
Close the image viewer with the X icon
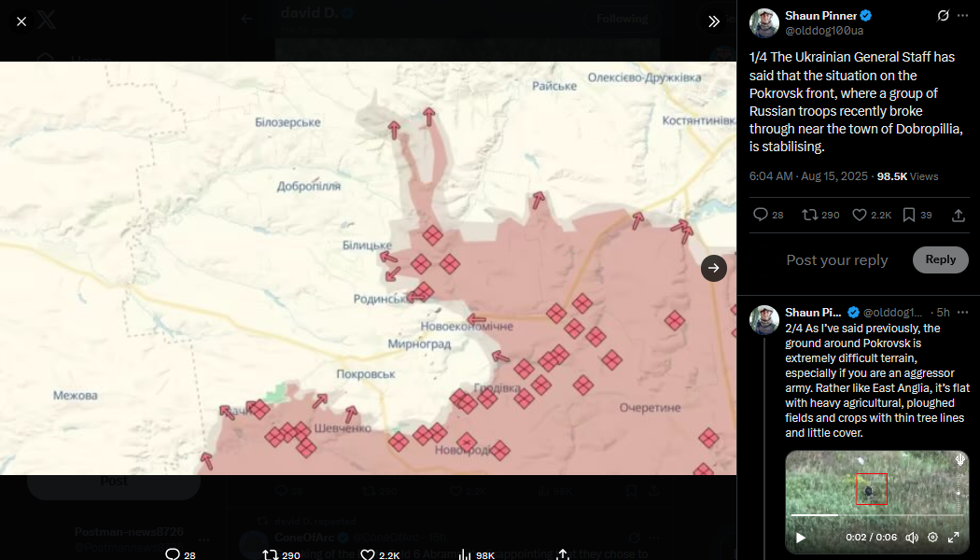click(21, 21)
